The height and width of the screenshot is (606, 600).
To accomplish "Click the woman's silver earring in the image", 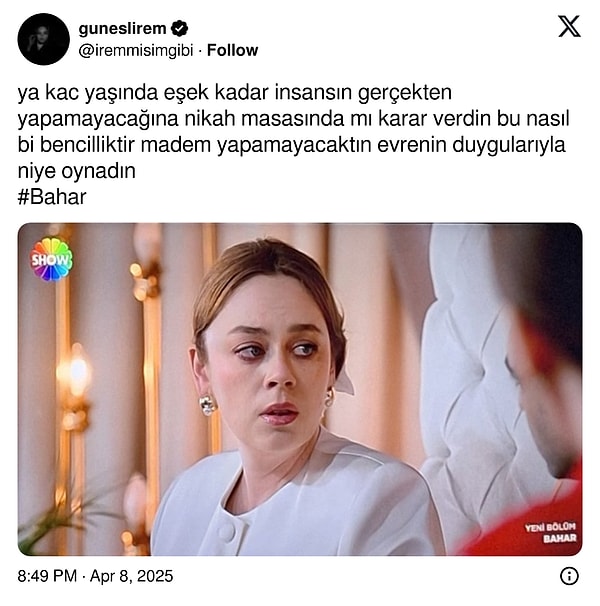I will coord(208,405).
